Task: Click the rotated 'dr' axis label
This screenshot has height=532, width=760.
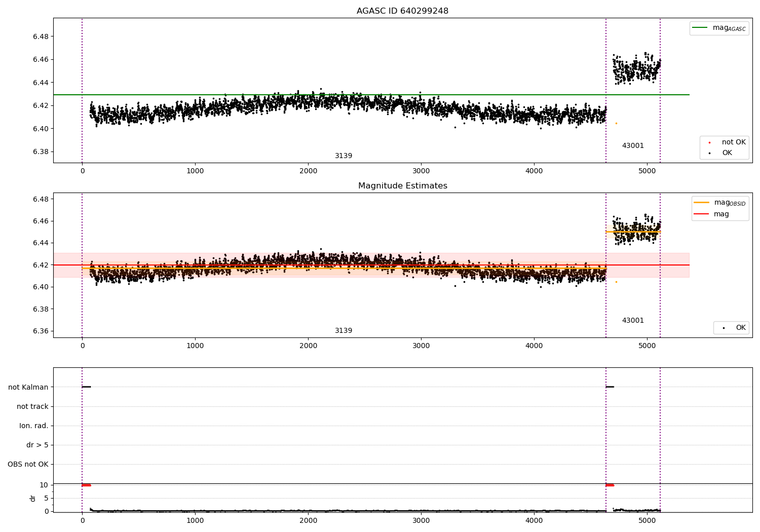Action: (33, 498)
